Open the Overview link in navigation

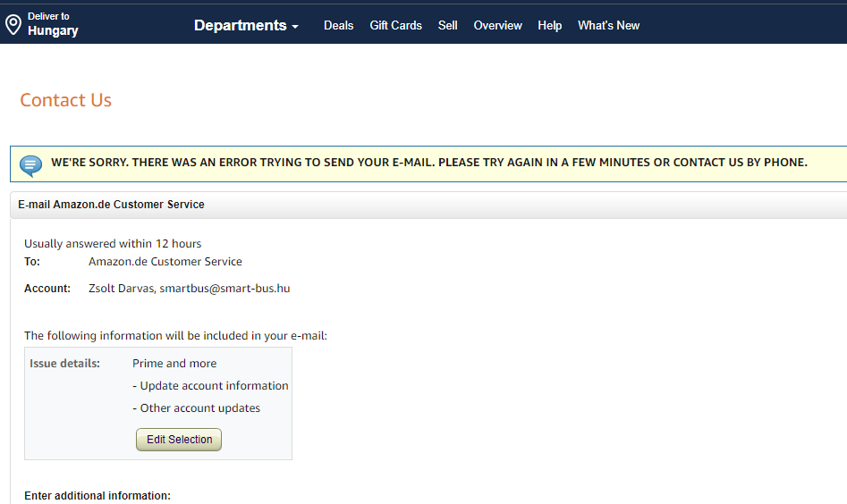pyautogui.click(x=497, y=25)
